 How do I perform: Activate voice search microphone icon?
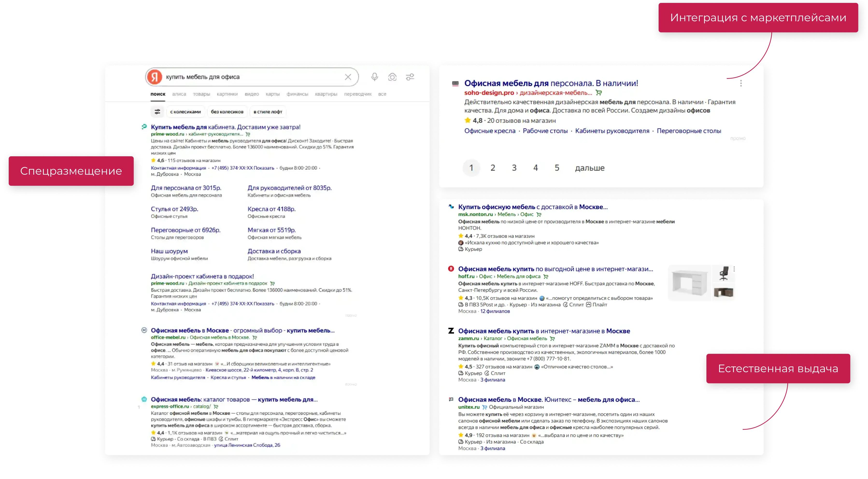point(374,77)
